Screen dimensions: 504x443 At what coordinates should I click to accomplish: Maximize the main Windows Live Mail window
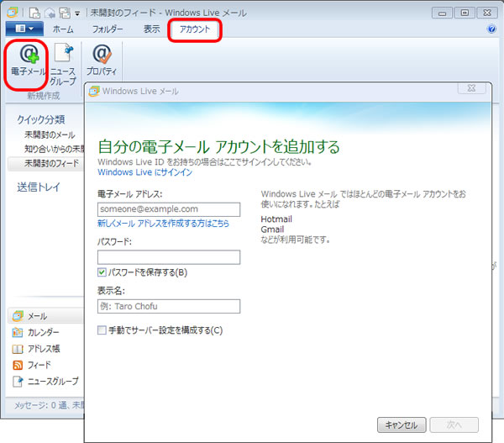(465, 13)
